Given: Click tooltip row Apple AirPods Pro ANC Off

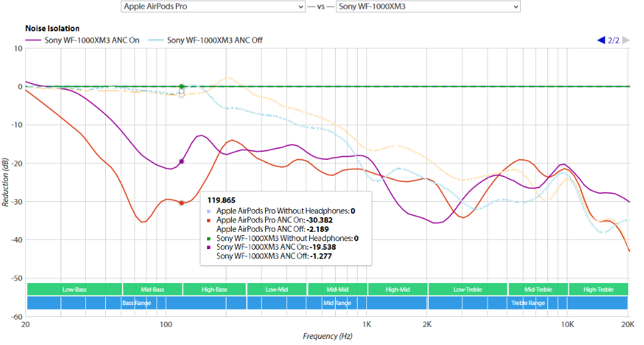Looking at the screenshot, I should [272, 229].
